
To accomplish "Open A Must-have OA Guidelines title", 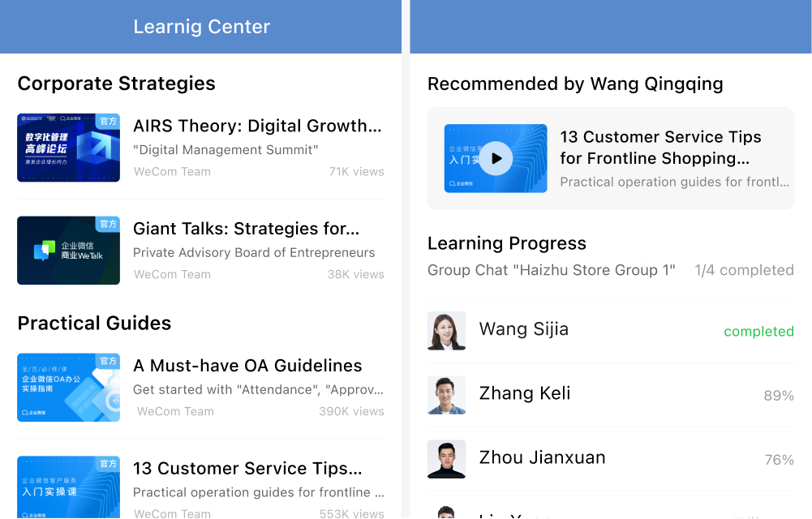I will (247, 365).
